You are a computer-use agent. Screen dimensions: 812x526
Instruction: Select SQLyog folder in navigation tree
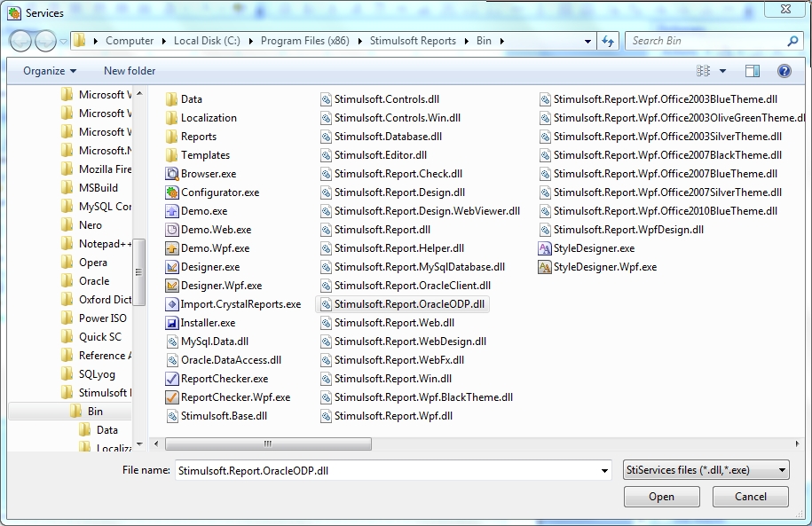[88, 374]
